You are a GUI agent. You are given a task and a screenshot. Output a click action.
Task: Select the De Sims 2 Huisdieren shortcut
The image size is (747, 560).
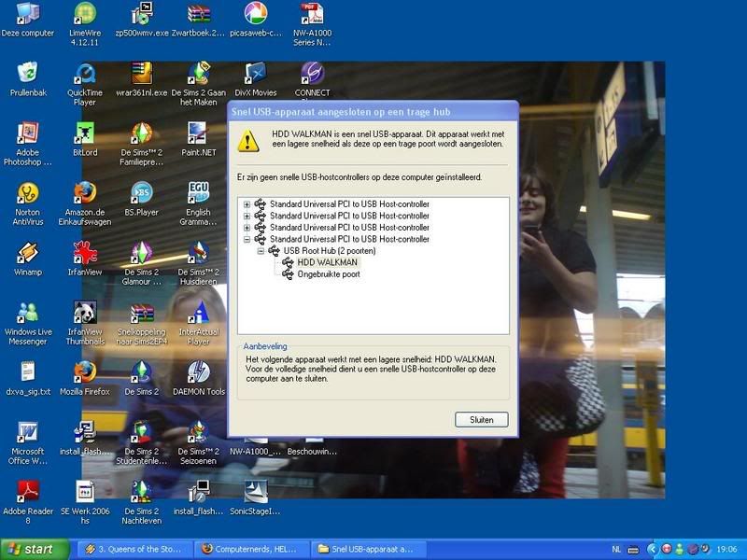click(198, 264)
